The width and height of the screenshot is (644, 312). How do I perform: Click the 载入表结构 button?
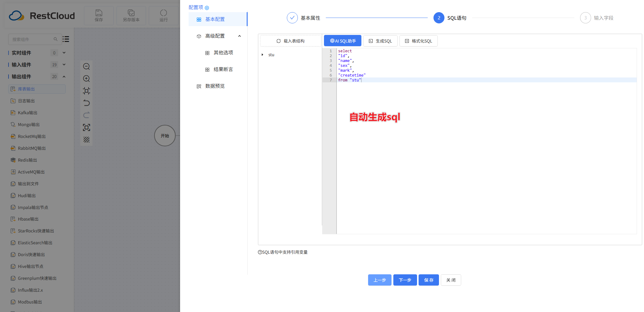pos(291,40)
